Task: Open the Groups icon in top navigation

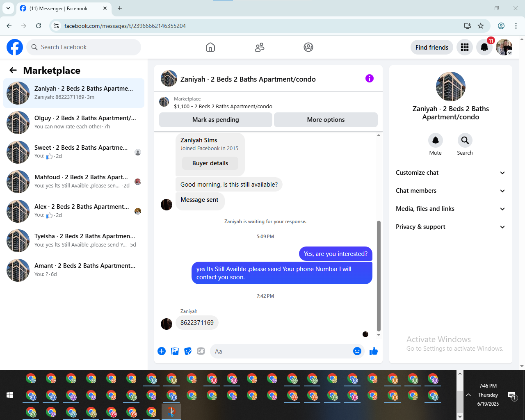Action: (x=308, y=47)
